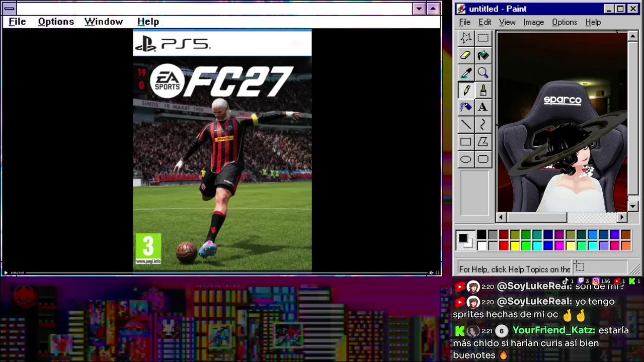644x362 pixels.
Task: Open the Edit menu in Paint
Action: [485, 22]
